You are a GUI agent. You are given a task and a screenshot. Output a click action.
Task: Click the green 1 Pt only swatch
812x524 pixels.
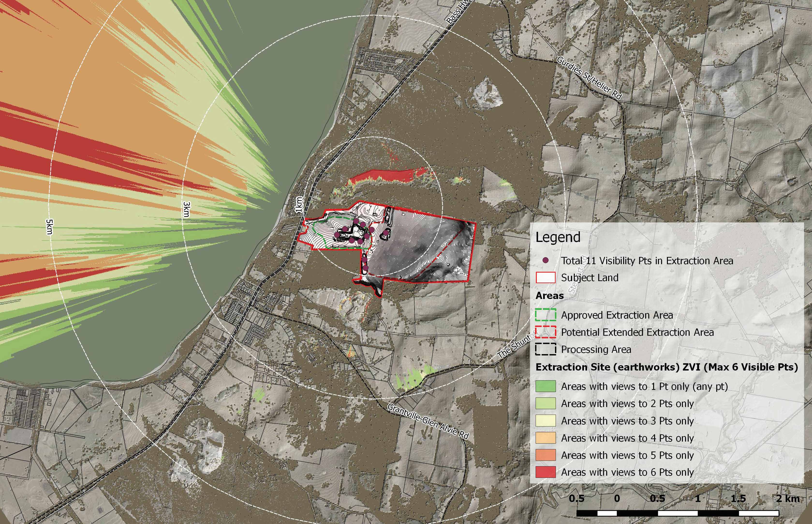(546, 386)
